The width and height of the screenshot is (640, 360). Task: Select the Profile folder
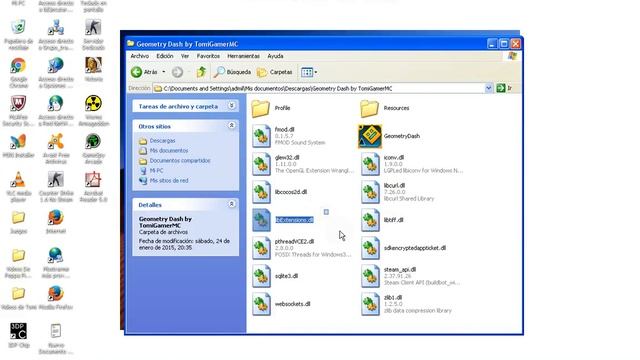pos(271,108)
